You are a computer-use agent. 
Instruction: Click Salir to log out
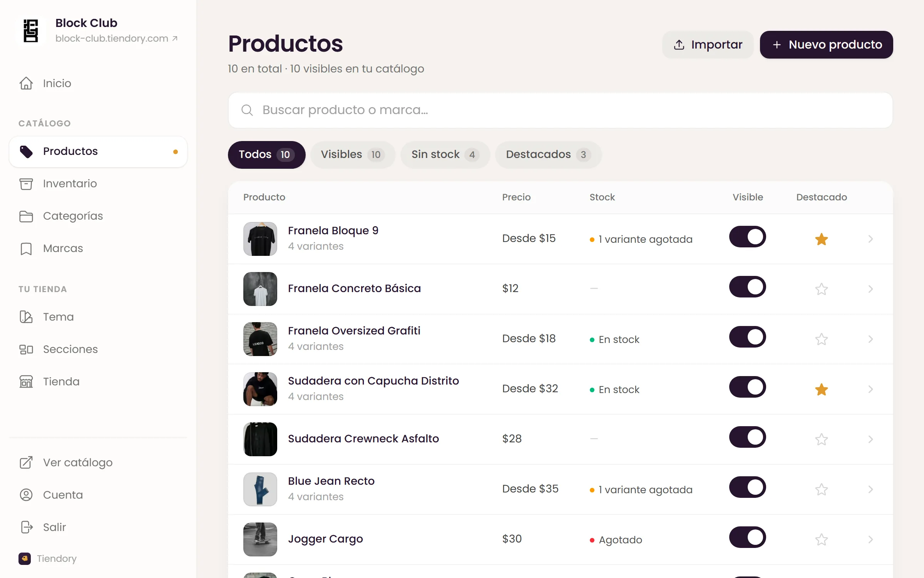click(98, 527)
